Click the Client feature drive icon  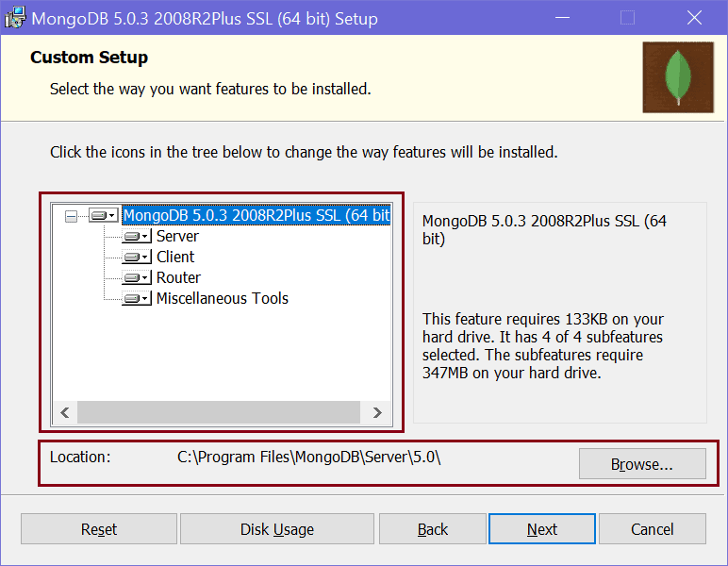136,257
